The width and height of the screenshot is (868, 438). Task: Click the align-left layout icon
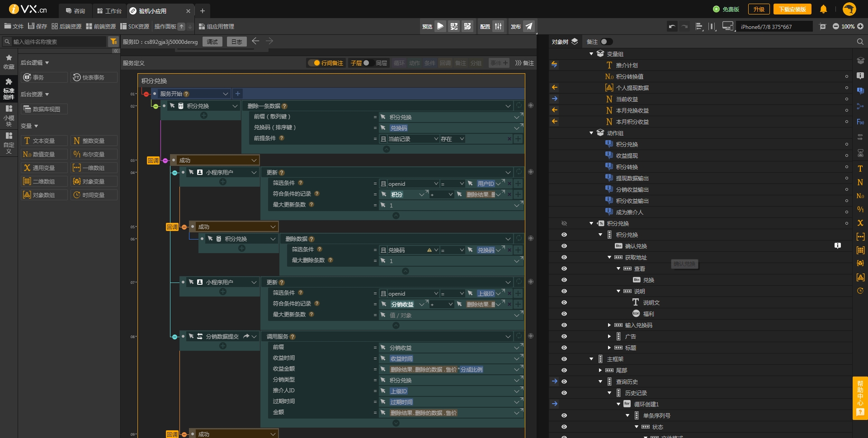coord(699,27)
